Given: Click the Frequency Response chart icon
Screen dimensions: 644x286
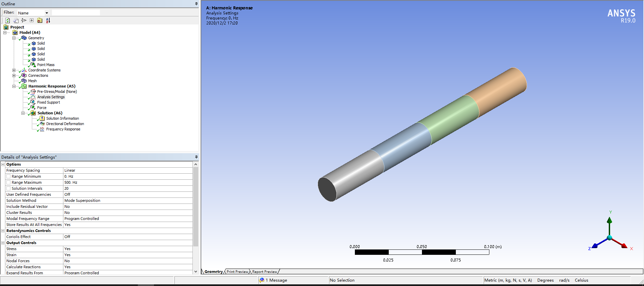Looking at the screenshot, I should click(42, 129).
